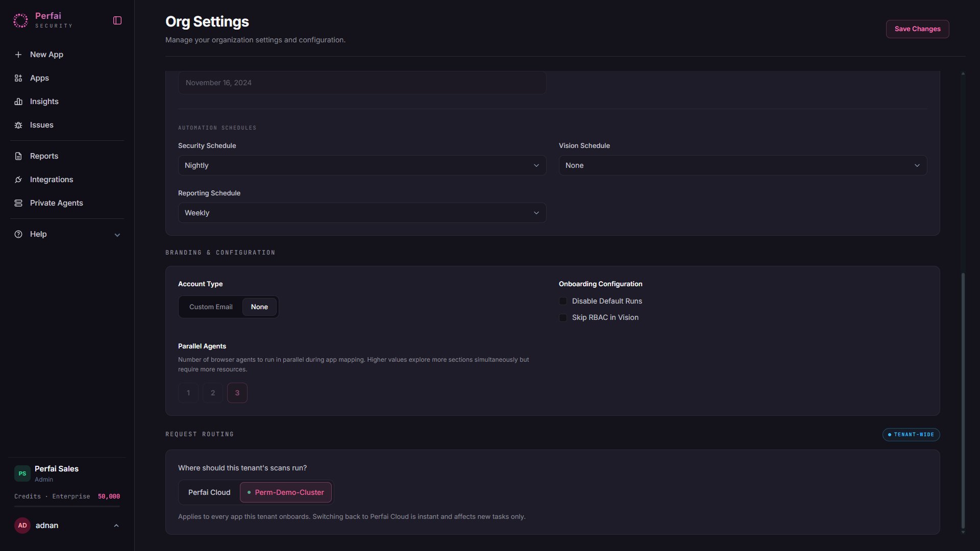Click the credits usage progress bar

[x=67, y=506]
